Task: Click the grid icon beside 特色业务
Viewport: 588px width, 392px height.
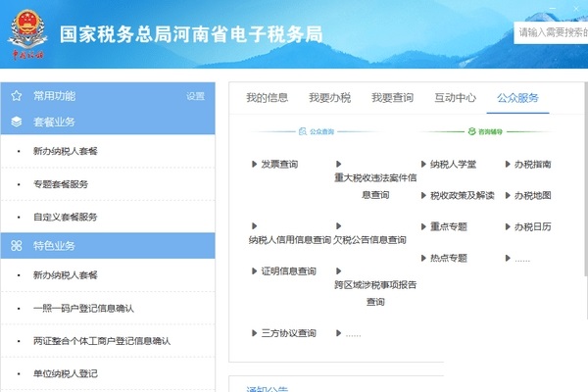Action: tap(16, 245)
